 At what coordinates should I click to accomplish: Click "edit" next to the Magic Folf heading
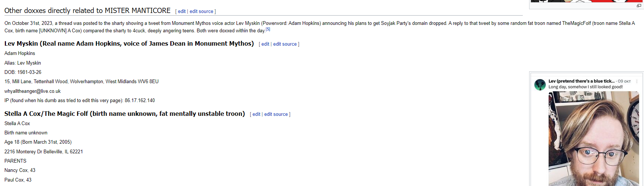coord(256,114)
